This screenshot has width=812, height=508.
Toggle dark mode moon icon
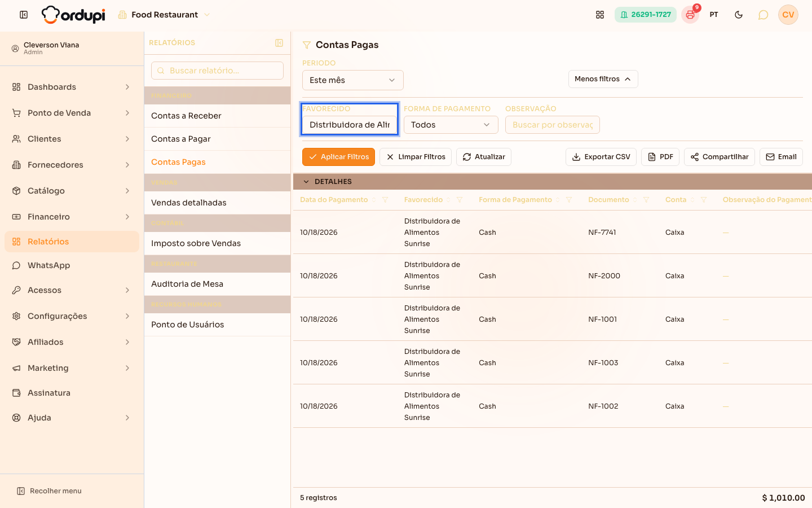pyautogui.click(x=739, y=15)
